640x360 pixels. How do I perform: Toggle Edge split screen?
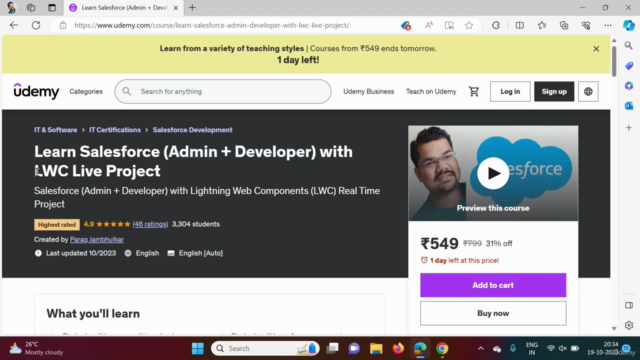coord(520,25)
